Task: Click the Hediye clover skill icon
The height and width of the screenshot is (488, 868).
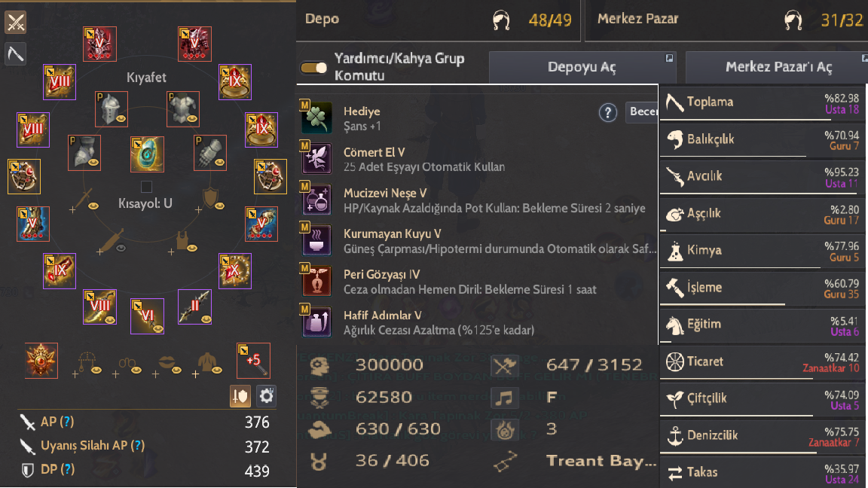Action: pos(317,118)
